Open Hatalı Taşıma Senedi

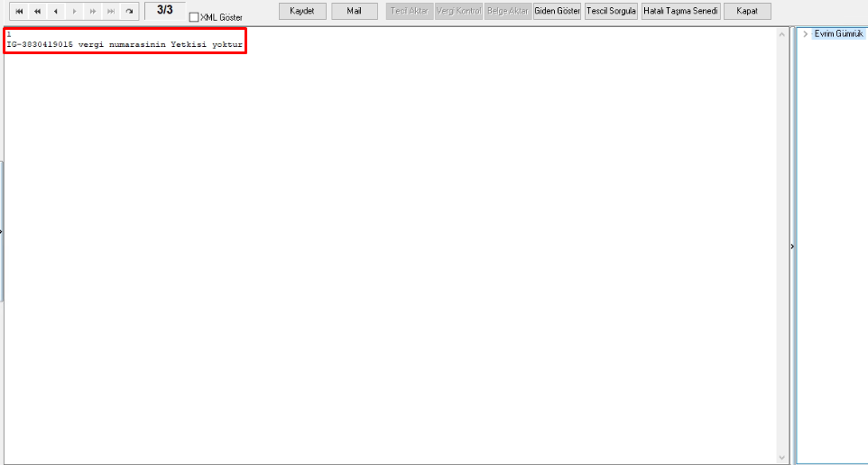(x=681, y=11)
